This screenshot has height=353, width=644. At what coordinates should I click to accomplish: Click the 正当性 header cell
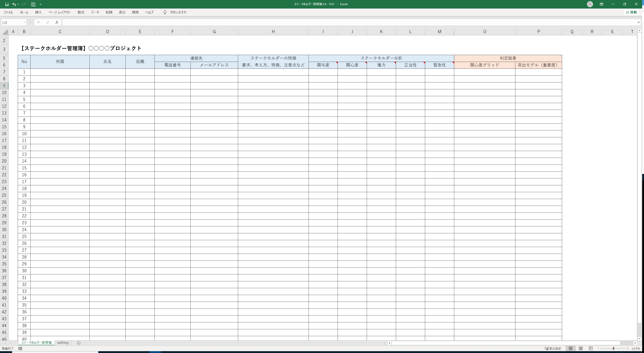tap(410, 65)
